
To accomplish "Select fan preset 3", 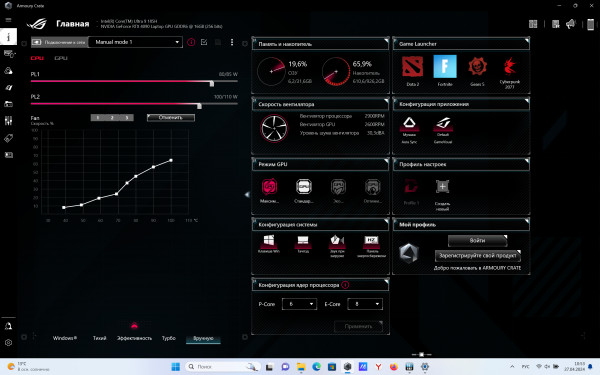I will pyautogui.click(x=127, y=117).
